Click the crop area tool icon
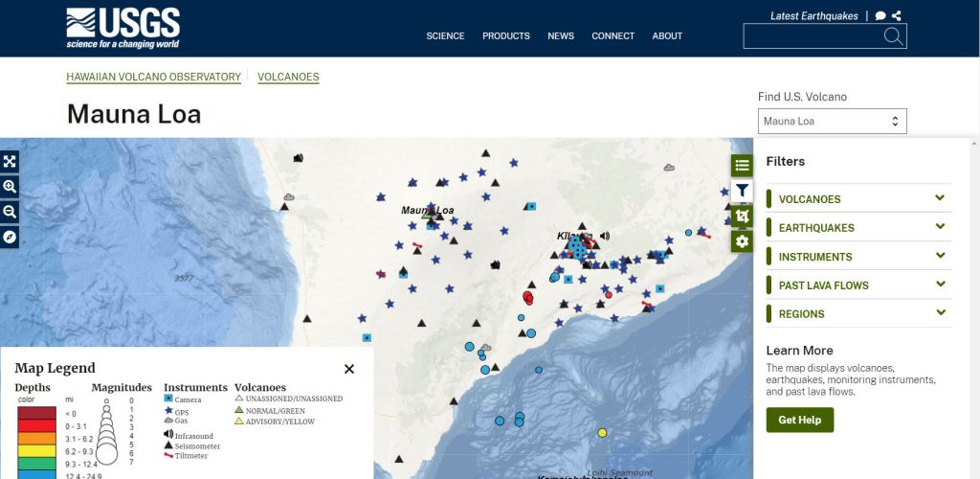 coord(743,216)
